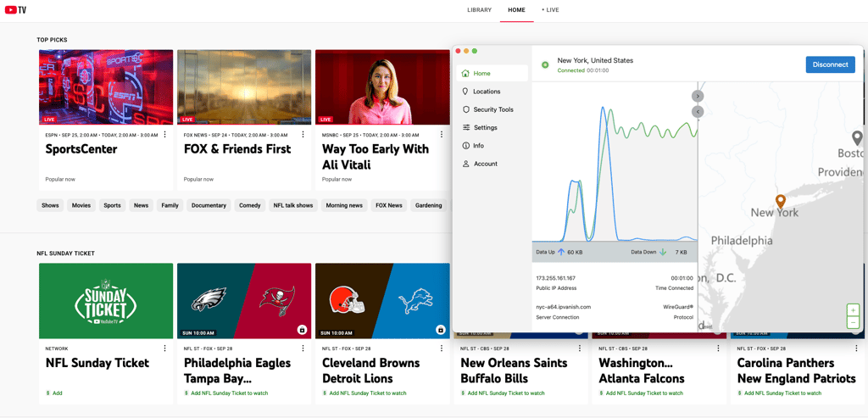Screen dimensions: 868x418
Task: Click Add NFL Sunday Ticket under Panthers game
Action: [x=780, y=393]
